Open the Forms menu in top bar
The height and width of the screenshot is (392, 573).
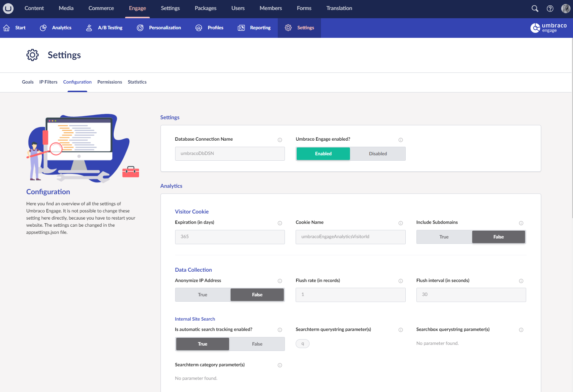(x=303, y=8)
